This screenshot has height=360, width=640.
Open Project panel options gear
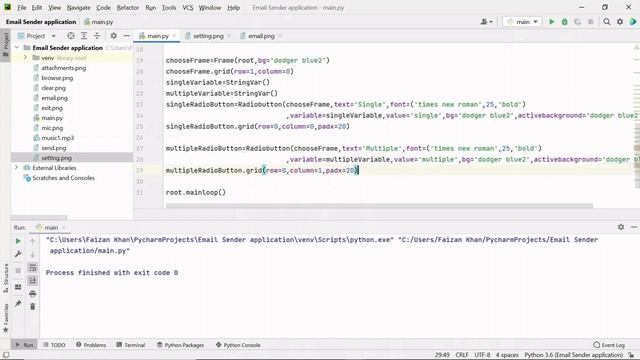click(x=113, y=36)
